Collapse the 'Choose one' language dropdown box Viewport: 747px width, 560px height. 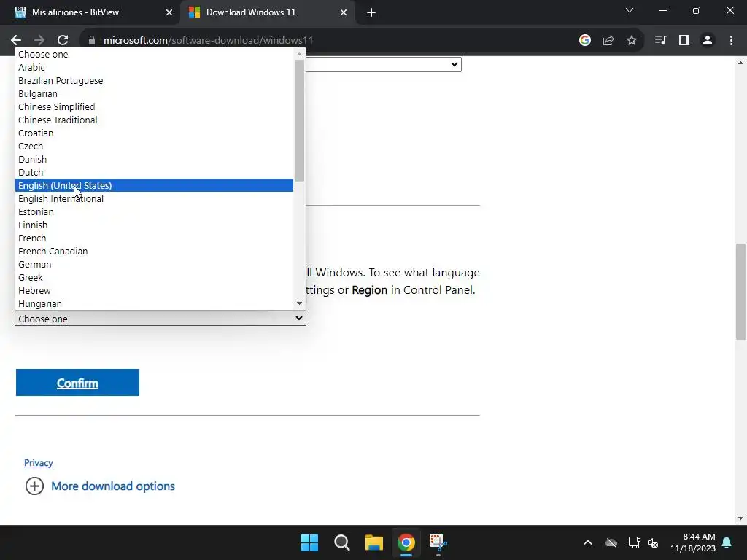[160, 319]
